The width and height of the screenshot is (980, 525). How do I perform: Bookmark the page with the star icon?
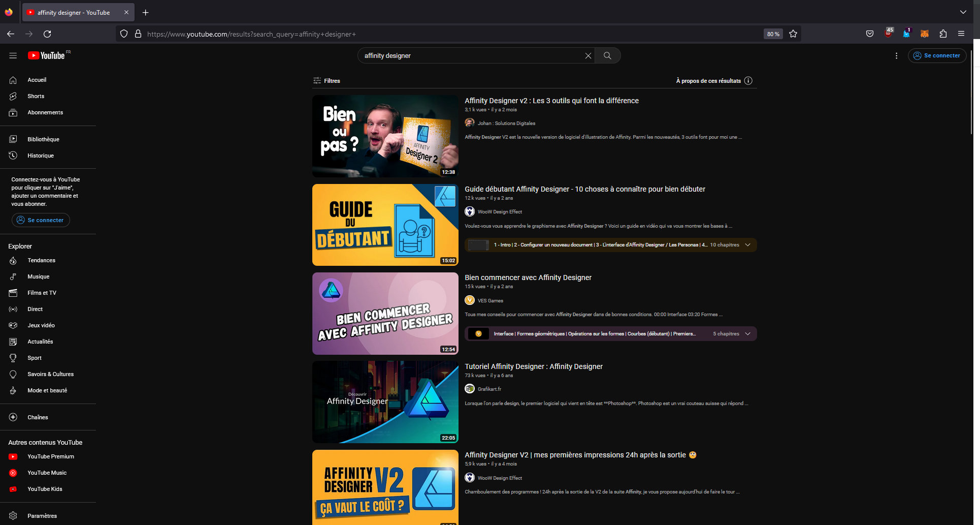tap(793, 34)
